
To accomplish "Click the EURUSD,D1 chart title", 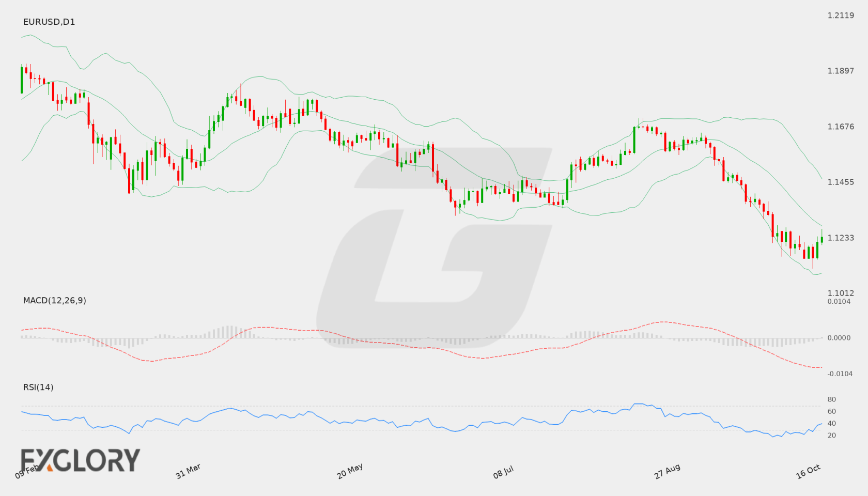I will (49, 22).
